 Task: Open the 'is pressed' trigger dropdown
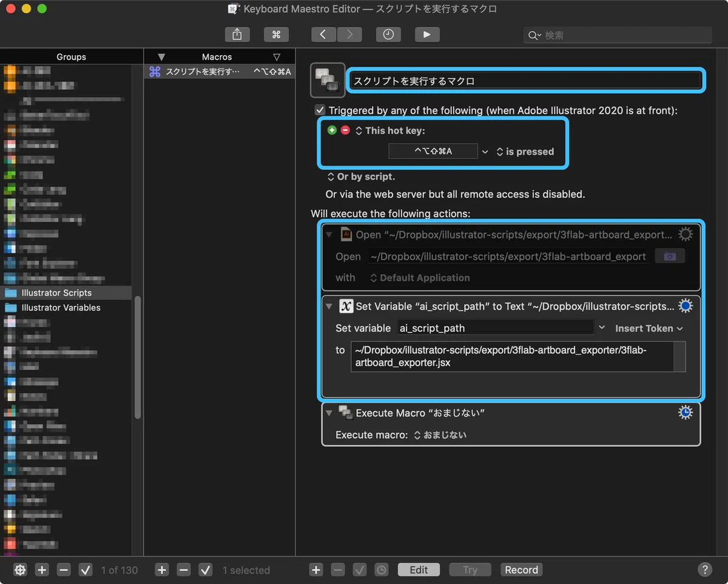pyautogui.click(x=525, y=152)
